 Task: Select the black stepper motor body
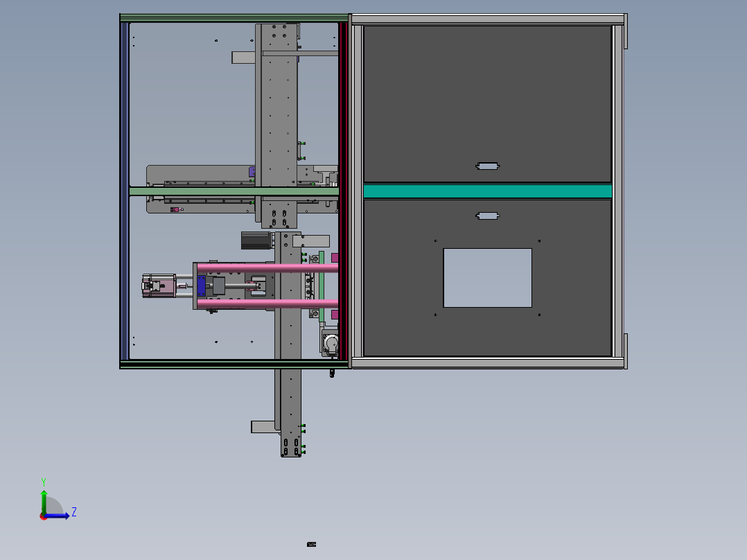click(x=256, y=240)
